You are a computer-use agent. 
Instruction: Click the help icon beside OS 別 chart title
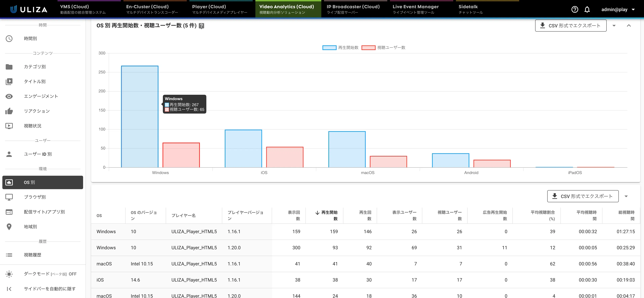point(201,26)
